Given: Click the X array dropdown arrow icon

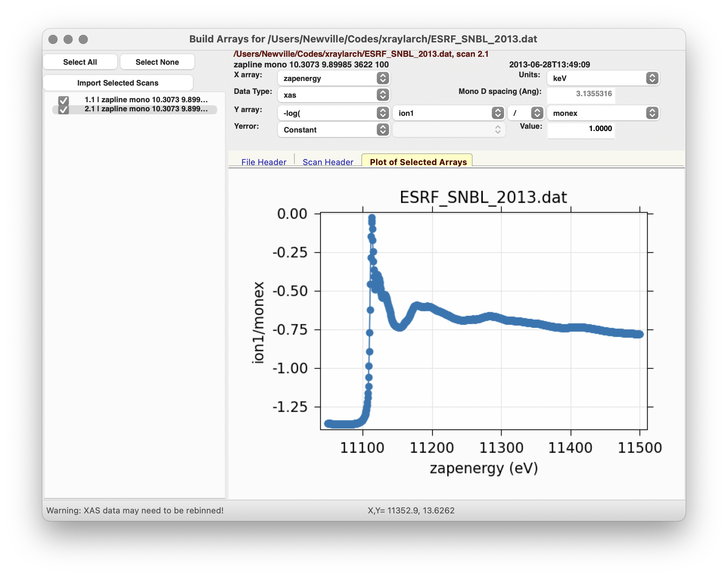Looking at the screenshot, I should [x=383, y=78].
